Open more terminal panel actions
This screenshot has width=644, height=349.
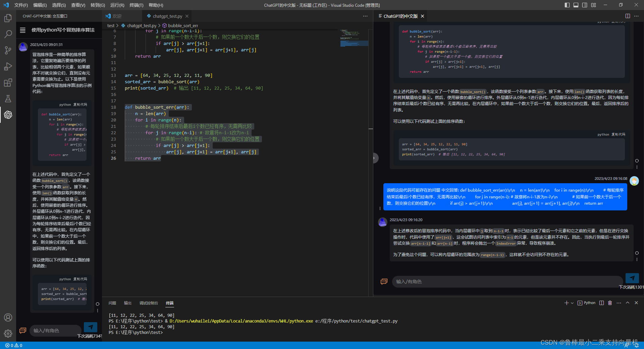coord(619,303)
